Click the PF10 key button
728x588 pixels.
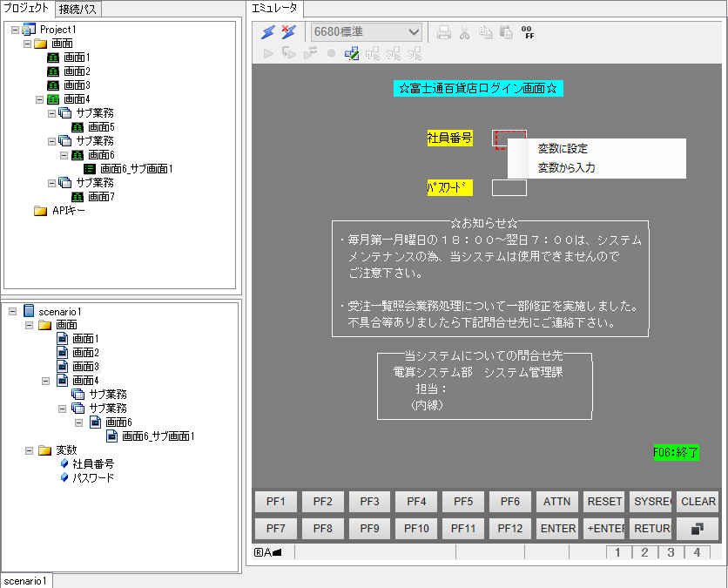click(416, 529)
